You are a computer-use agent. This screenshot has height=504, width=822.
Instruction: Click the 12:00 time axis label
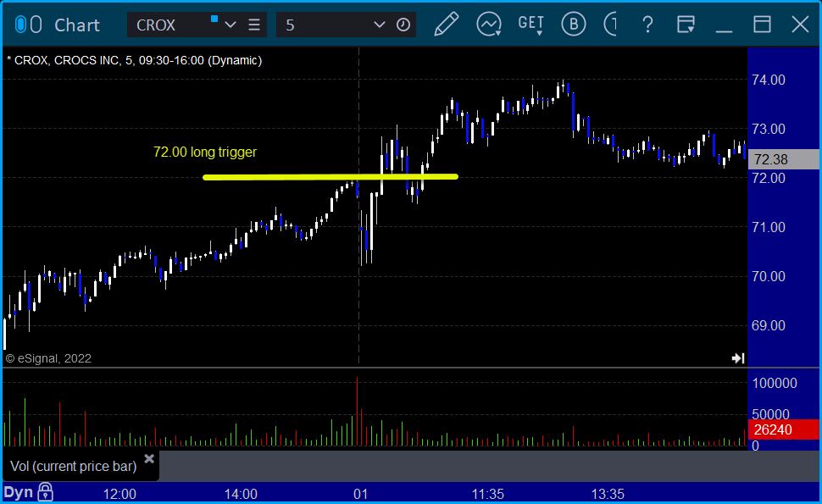pyautogui.click(x=119, y=494)
